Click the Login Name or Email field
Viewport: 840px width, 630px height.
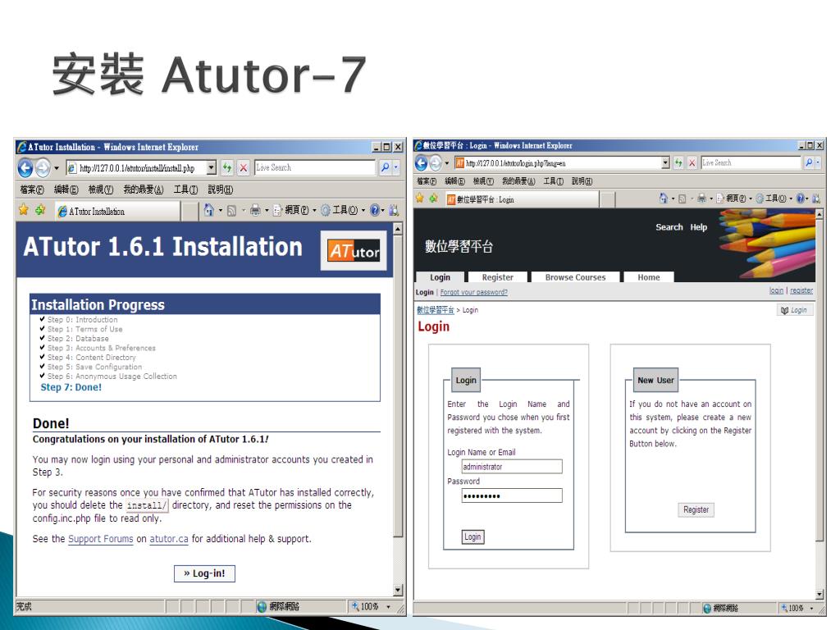tap(512, 467)
